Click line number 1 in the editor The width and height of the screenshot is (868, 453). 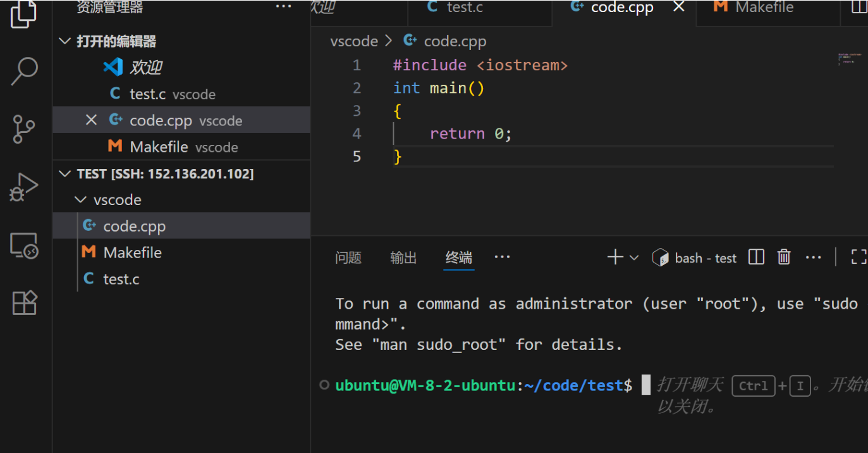coord(357,65)
